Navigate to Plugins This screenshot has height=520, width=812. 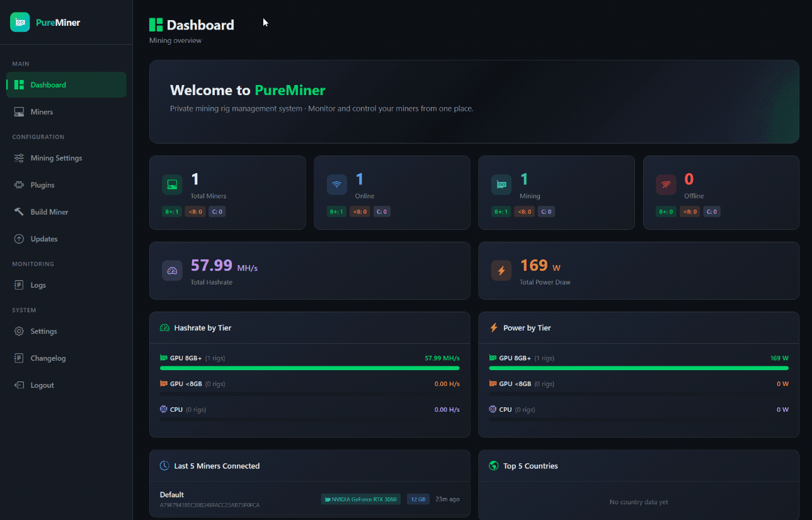tap(66, 185)
